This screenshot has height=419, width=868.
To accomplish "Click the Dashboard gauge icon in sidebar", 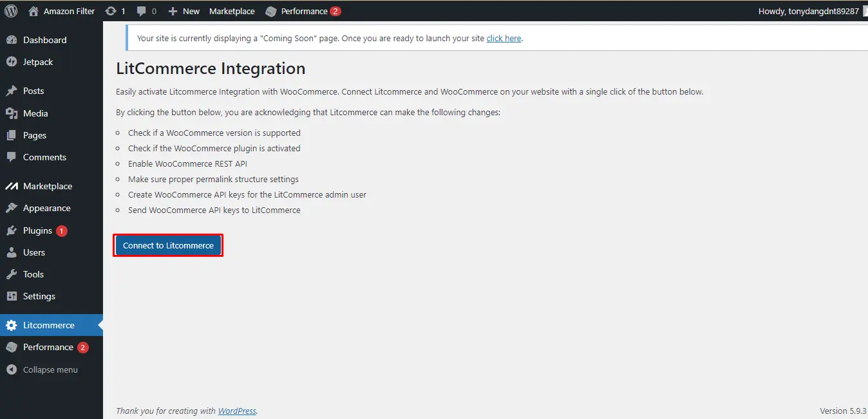I will click(x=12, y=40).
